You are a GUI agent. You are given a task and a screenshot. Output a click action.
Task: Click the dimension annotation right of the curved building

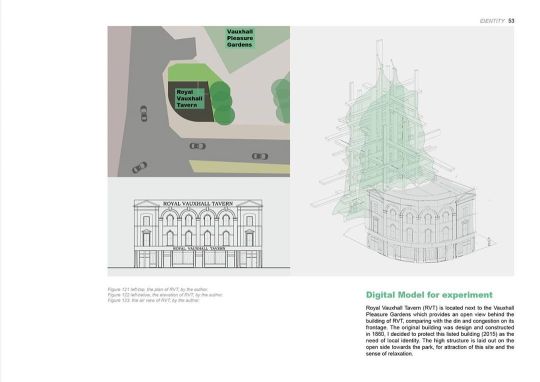pyautogui.click(x=489, y=241)
